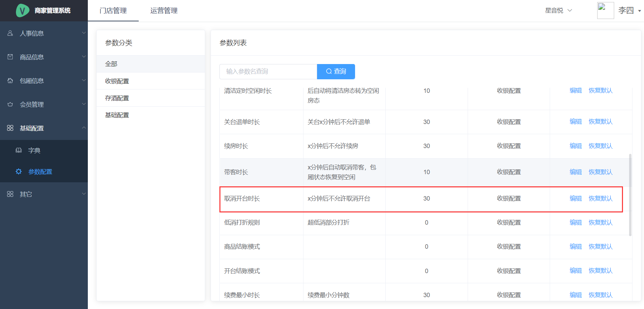644x309 pixels.
Task: Click the 包厢信息 house icon
Action: (x=10, y=81)
